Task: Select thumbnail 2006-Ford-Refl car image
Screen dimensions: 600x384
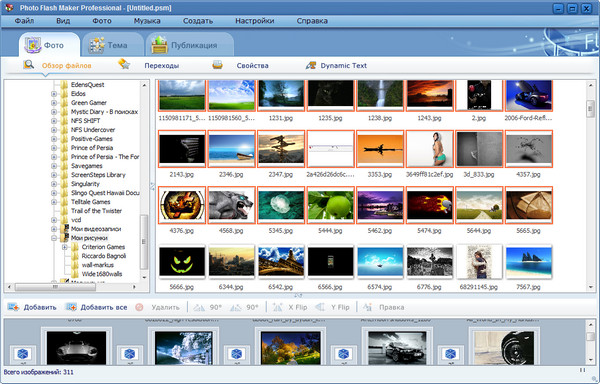Action: coord(528,95)
